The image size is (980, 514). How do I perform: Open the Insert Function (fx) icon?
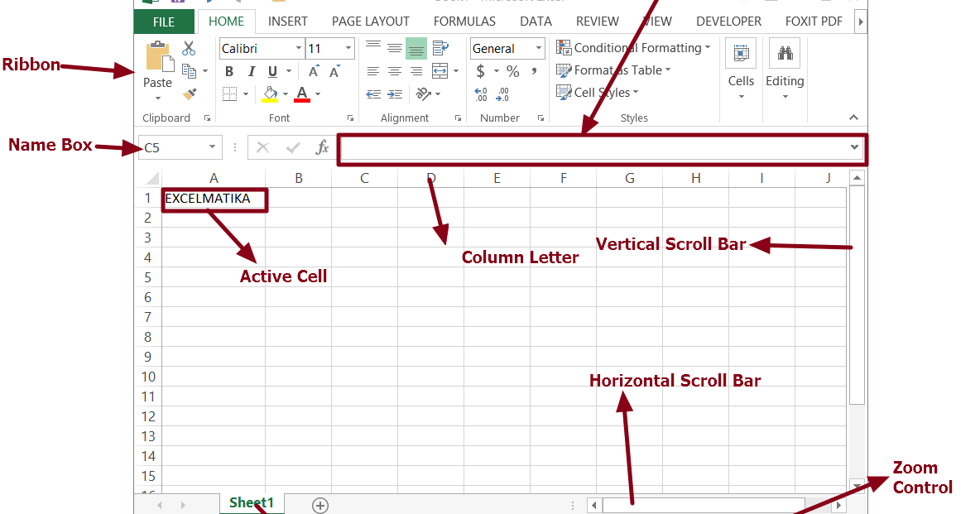coord(323,147)
